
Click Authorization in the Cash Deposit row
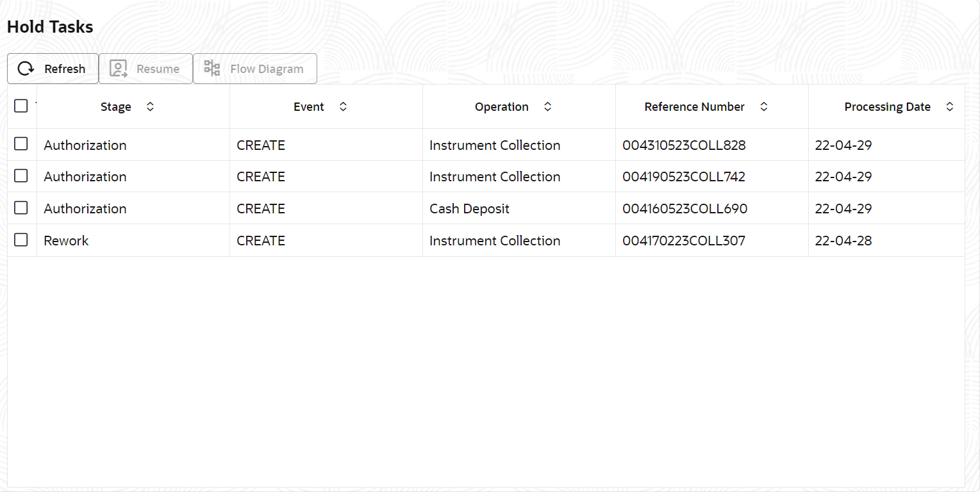[x=85, y=209]
